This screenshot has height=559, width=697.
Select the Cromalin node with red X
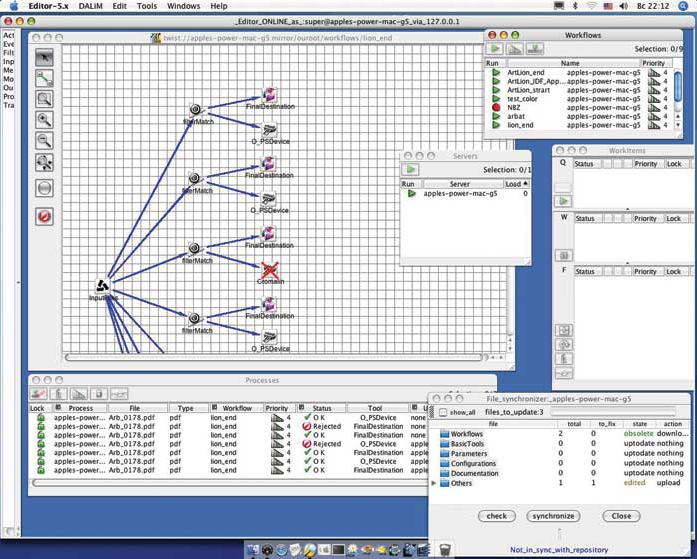269,270
